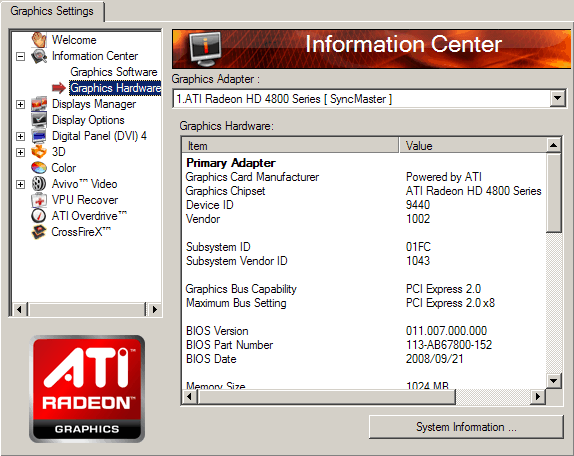Select Information Center in the tree
Image resolution: width=574 pixels, height=456 pixels.
pos(95,56)
